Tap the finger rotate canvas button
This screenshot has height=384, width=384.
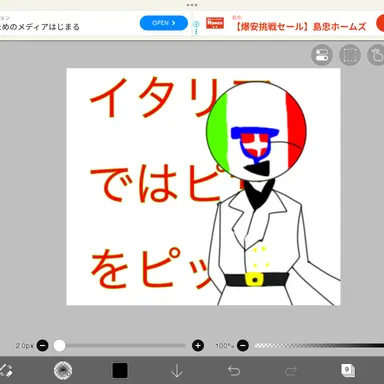[x=377, y=55]
